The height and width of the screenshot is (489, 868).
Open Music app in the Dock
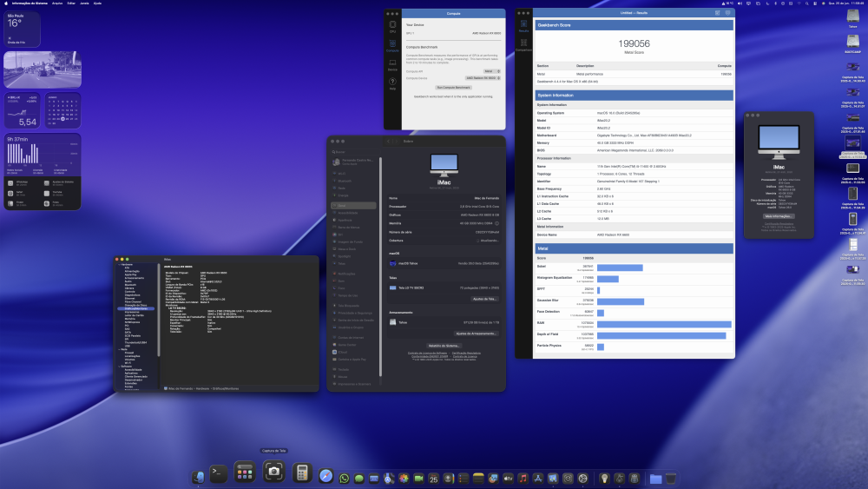523,479
